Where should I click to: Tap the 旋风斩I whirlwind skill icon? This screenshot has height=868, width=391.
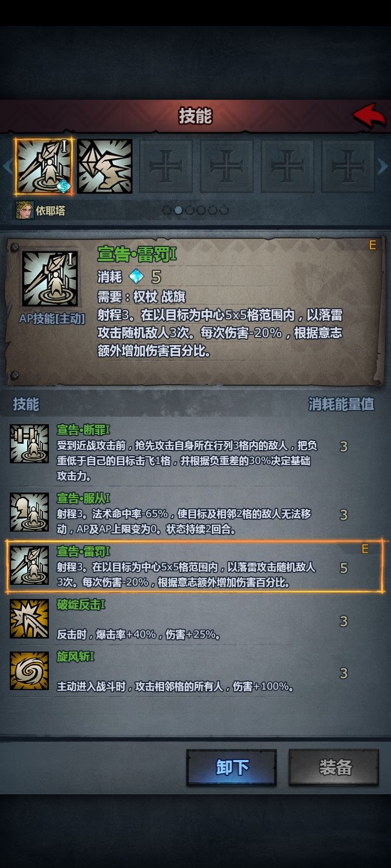29,671
